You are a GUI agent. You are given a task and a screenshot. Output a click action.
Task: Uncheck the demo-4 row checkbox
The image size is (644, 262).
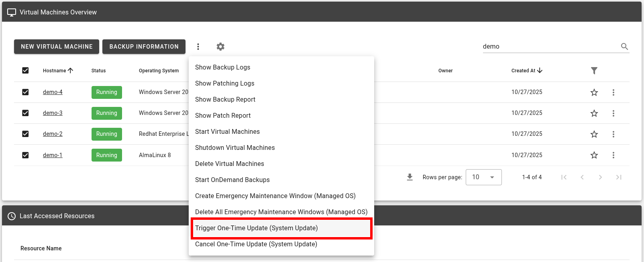coord(25,92)
